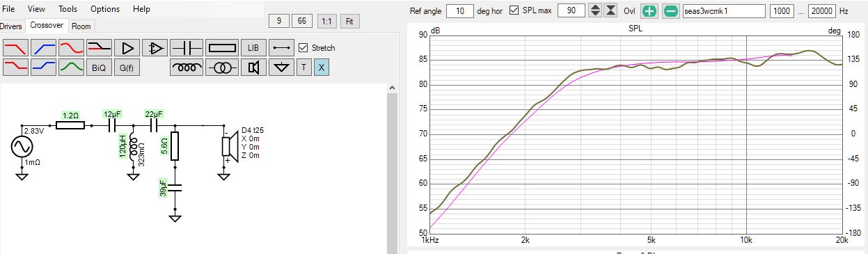868x254 pixels.
Task: Add a BiQ biquad block
Action: click(99, 68)
